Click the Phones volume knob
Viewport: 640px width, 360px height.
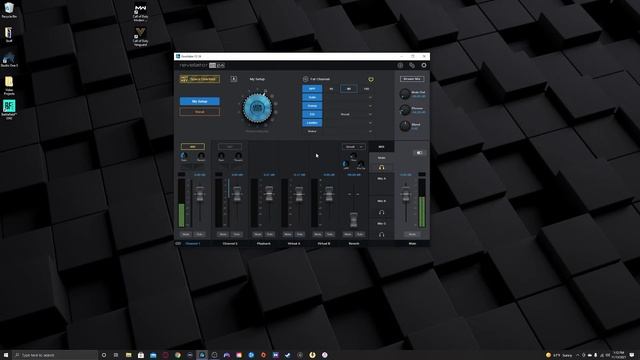coord(404,110)
